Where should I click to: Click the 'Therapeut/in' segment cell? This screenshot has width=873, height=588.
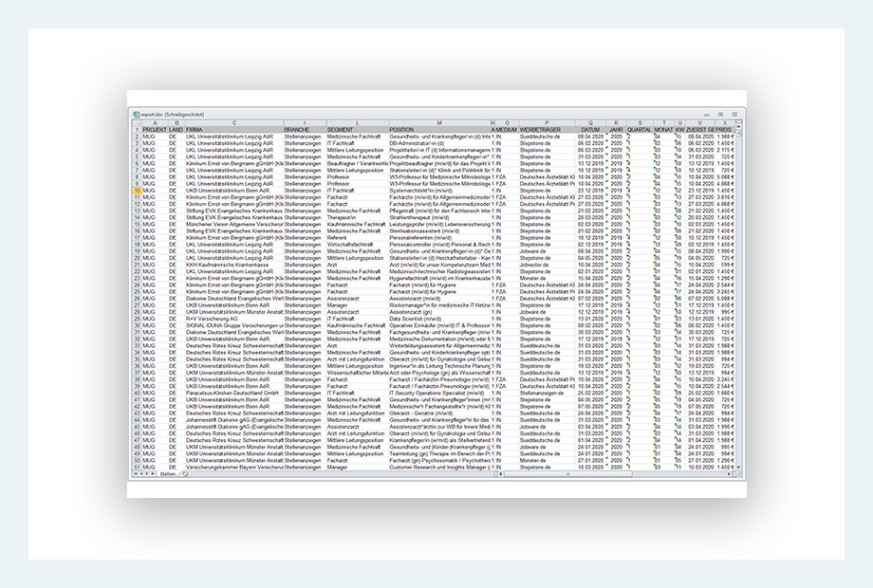pyautogui.click(x=358, y=217)
